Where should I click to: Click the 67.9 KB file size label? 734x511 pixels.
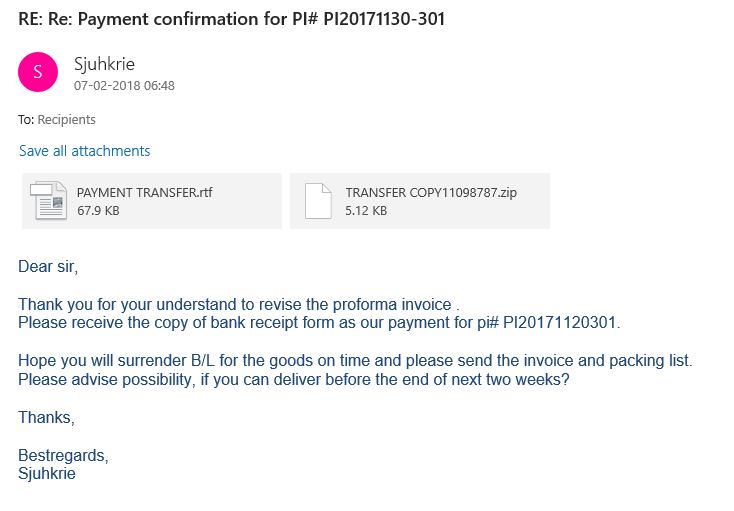(x=98, y=211)
